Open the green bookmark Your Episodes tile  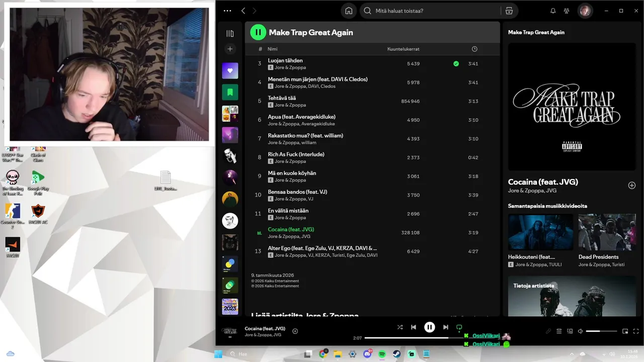click(x=230, y=92)
